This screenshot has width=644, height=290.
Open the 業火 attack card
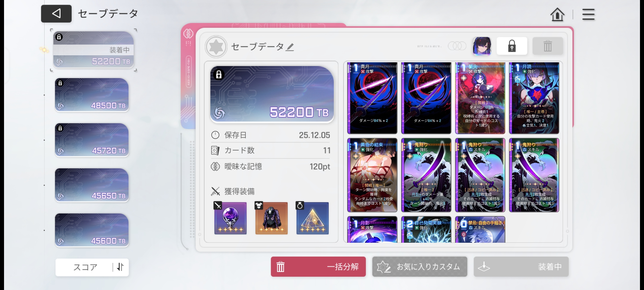(480, 98)
